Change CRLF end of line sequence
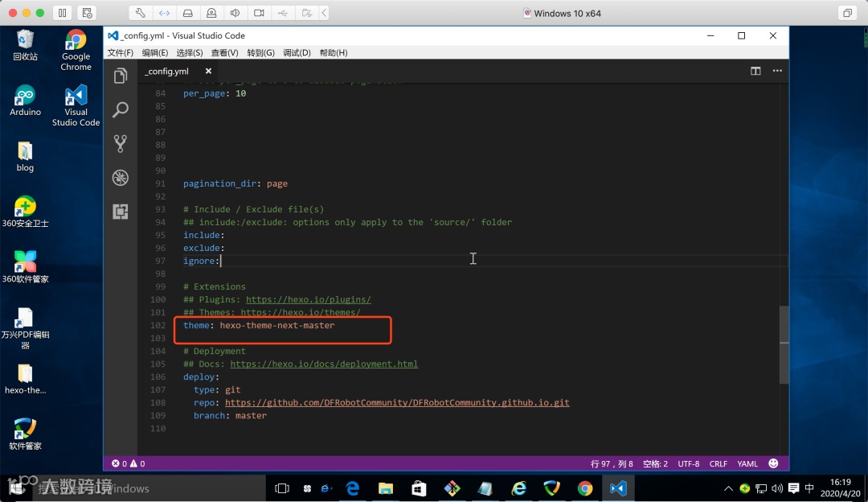 coord(718,463)
